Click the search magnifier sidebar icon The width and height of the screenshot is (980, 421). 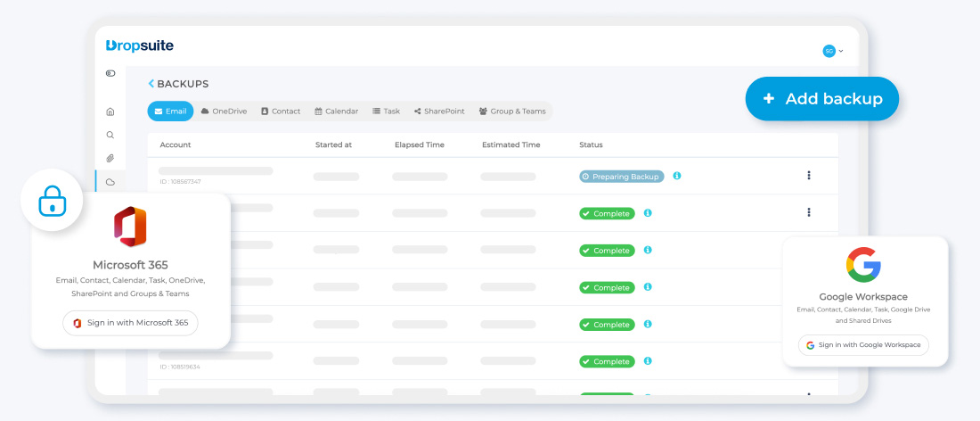coord(110,135)
